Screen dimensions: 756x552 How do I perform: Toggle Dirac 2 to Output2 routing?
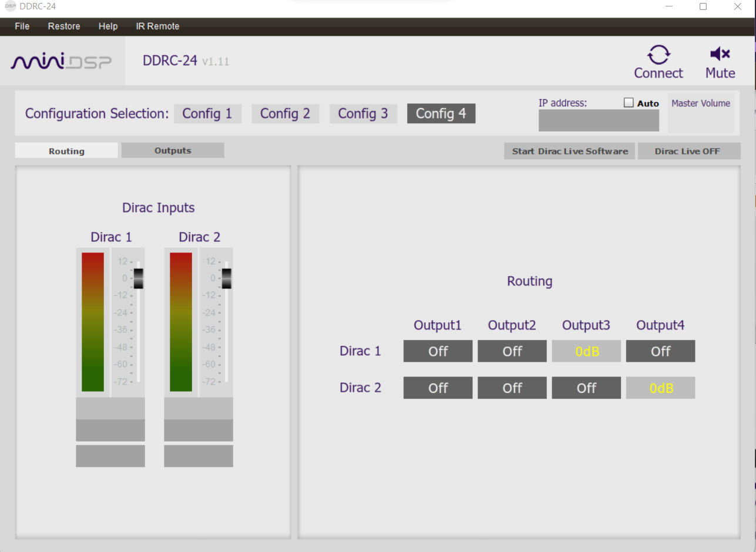point(512,388)
